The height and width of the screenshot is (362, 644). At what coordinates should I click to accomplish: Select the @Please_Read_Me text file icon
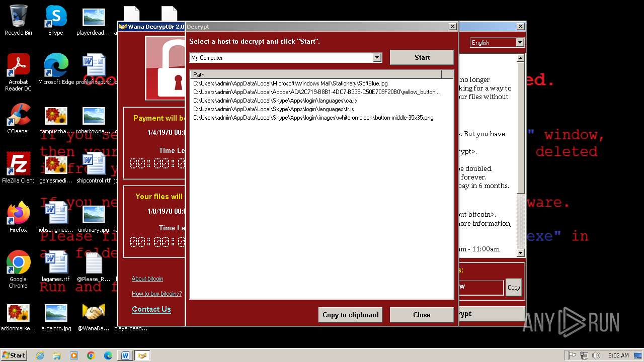point(94,266)
